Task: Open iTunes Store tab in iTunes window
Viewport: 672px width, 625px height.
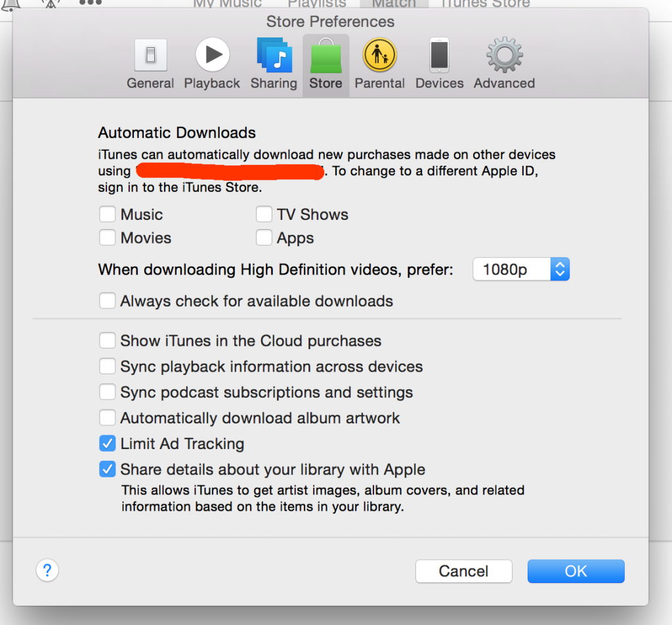Action: (486, 4)
